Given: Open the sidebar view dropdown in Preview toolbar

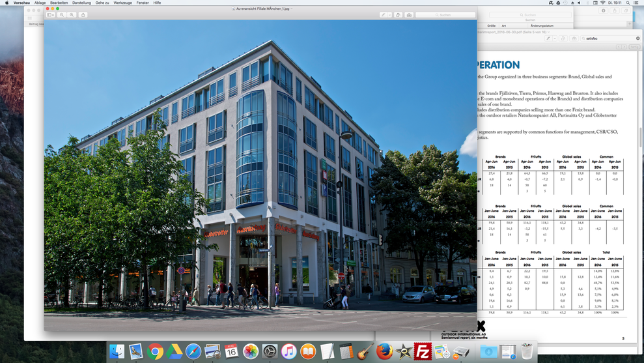Looking at the screenshot, I should click(50, 15).
